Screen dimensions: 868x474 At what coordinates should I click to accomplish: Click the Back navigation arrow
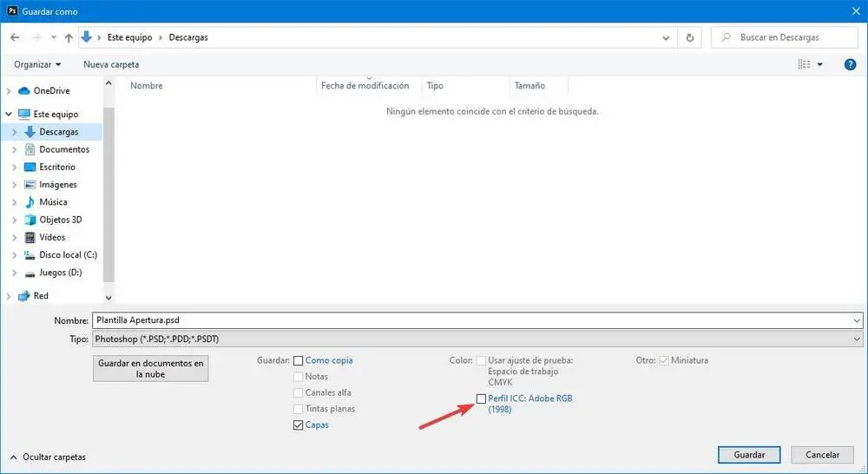tap(15, 37)
